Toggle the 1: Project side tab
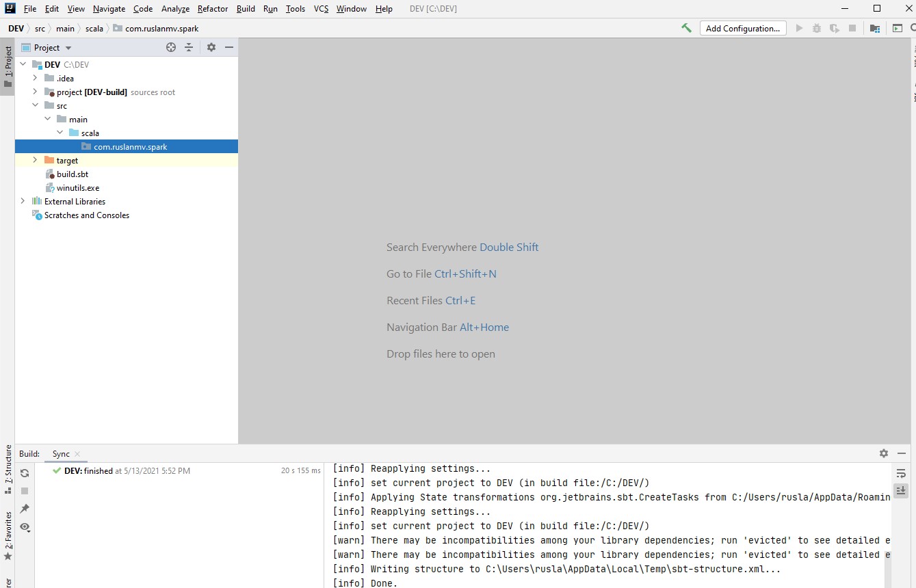Image resolution: width=916 pixels, height=588 pixels. point(8,66)
